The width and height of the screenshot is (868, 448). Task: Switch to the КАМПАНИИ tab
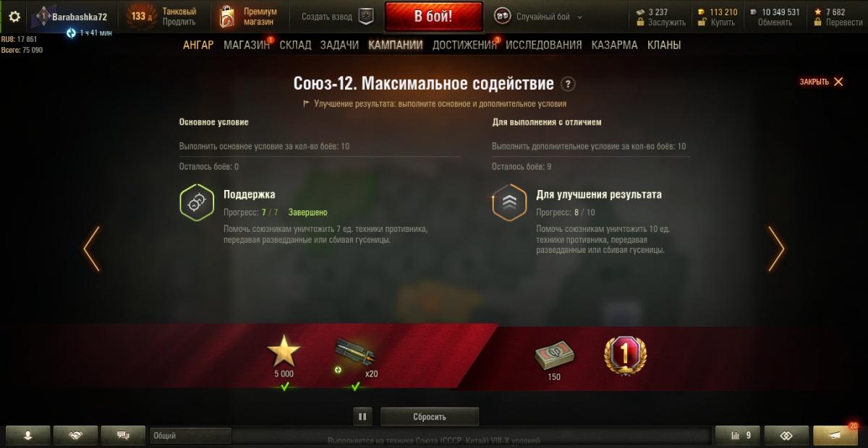point(395,45)
